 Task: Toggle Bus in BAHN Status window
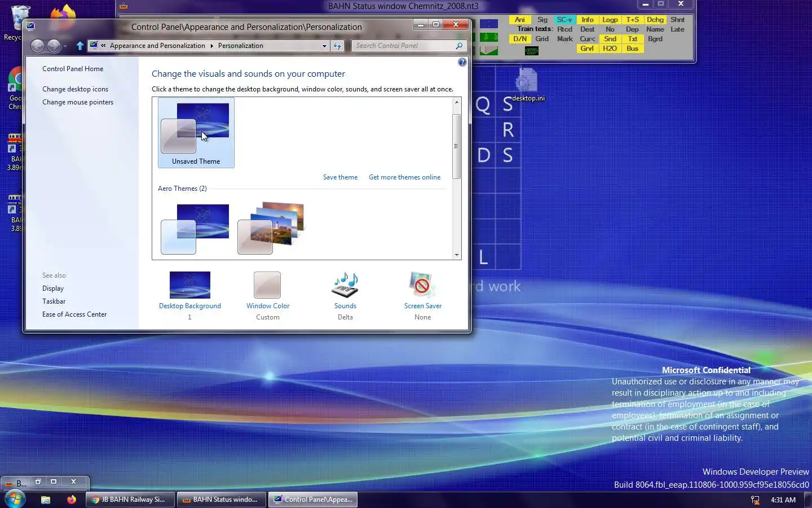pos(633,49)
